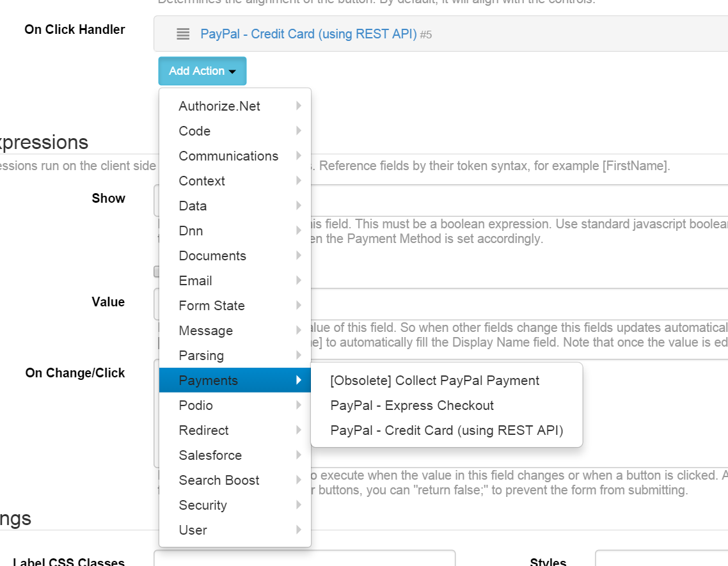Choose PayPal - Credit Card (using REST API) from submenu

pos(446,430)
